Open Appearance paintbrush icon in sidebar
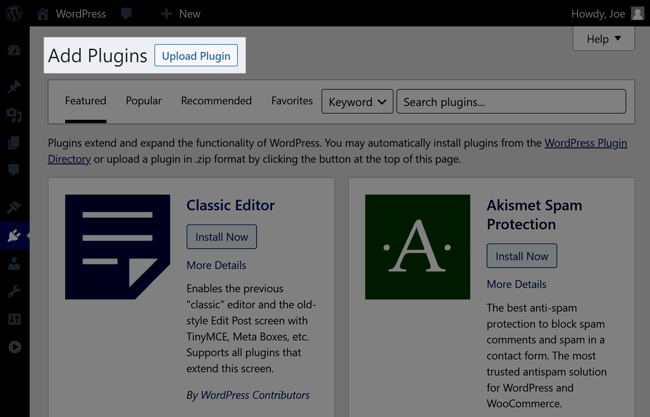The height and width of the screenshot is (417, 650). (14, 207)
